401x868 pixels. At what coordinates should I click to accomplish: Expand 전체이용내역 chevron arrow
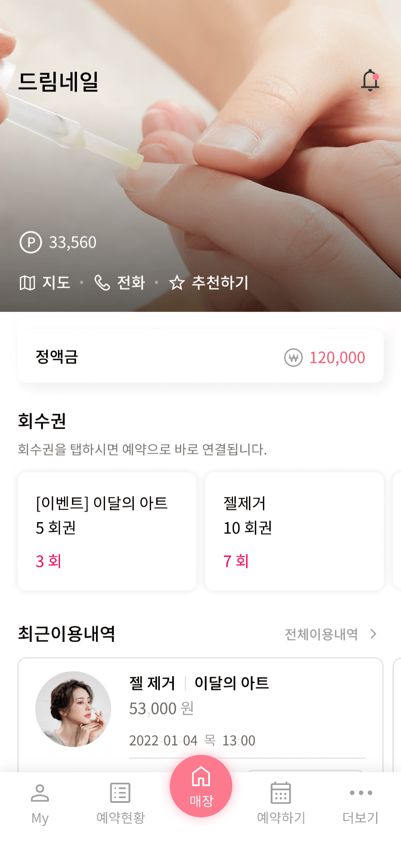(x=373, y=634)
